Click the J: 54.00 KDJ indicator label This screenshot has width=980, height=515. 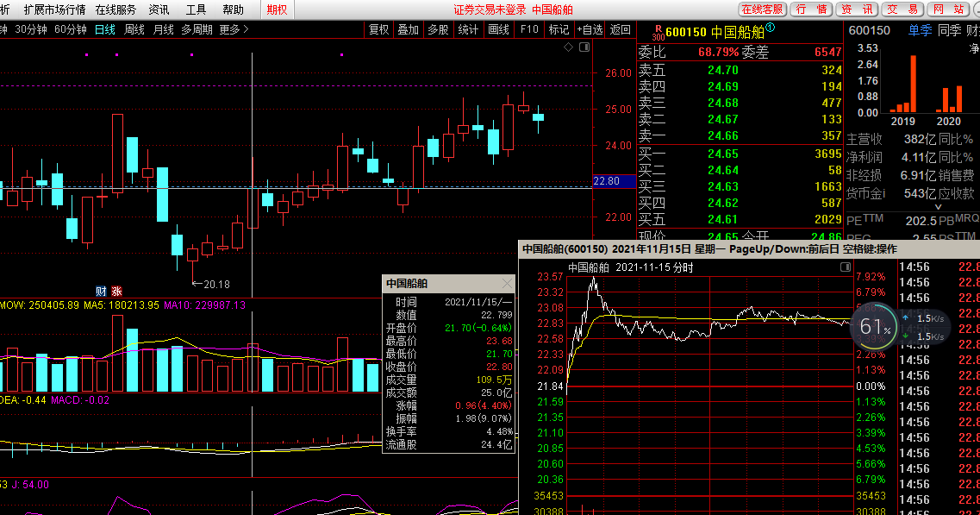[30, 484]
